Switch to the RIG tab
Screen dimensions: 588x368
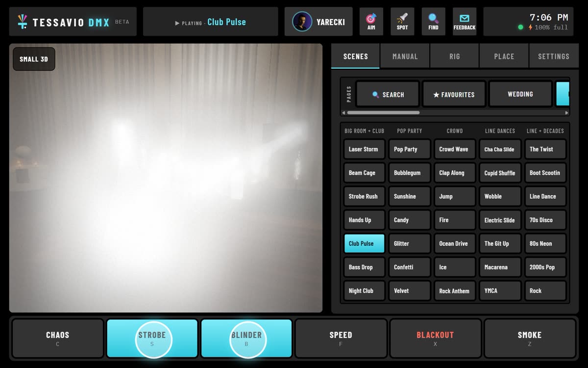[455, 56]
